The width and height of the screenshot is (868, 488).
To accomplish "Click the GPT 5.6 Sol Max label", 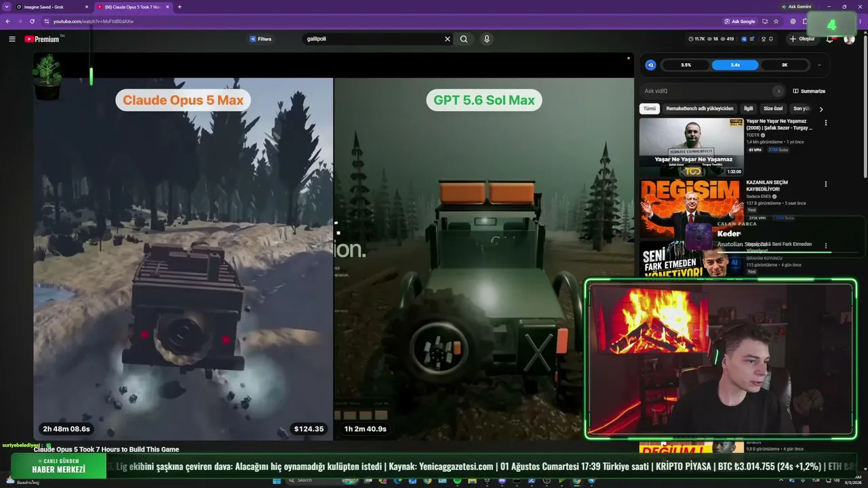I will [484, 100].
